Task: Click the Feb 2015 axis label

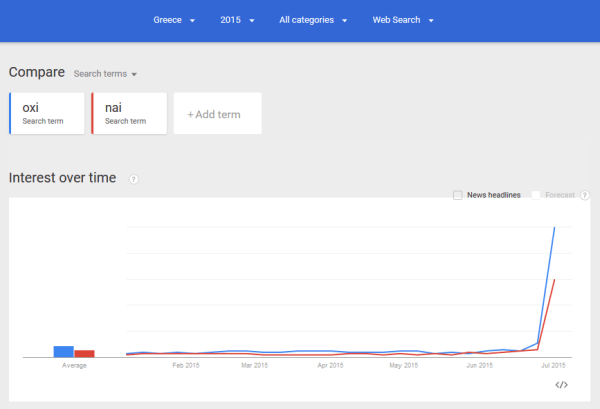Action: point(186,366)
